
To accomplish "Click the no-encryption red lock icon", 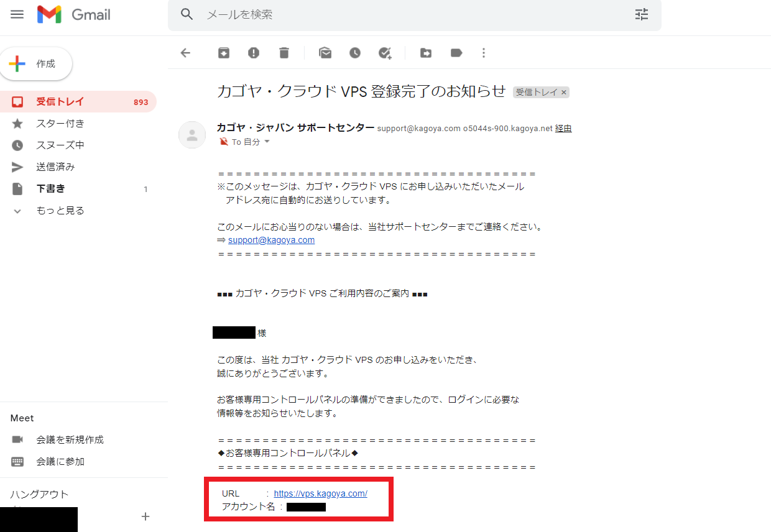I will [224, 142].
